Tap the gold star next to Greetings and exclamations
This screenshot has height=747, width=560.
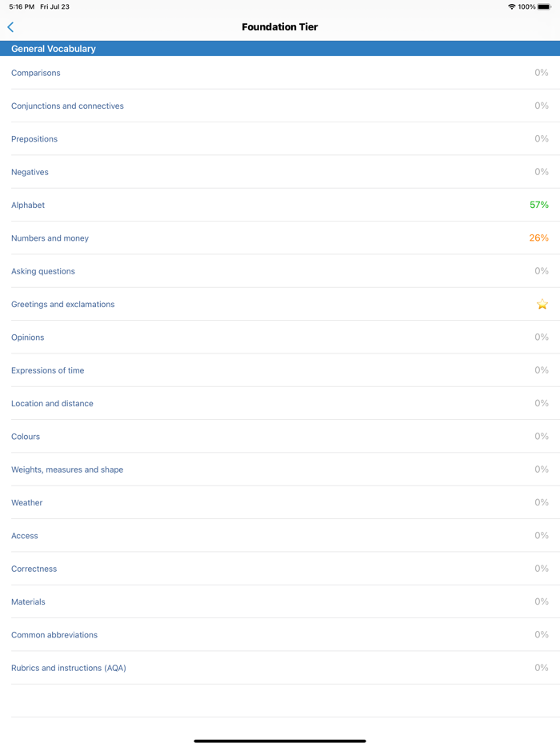(542, 304)
